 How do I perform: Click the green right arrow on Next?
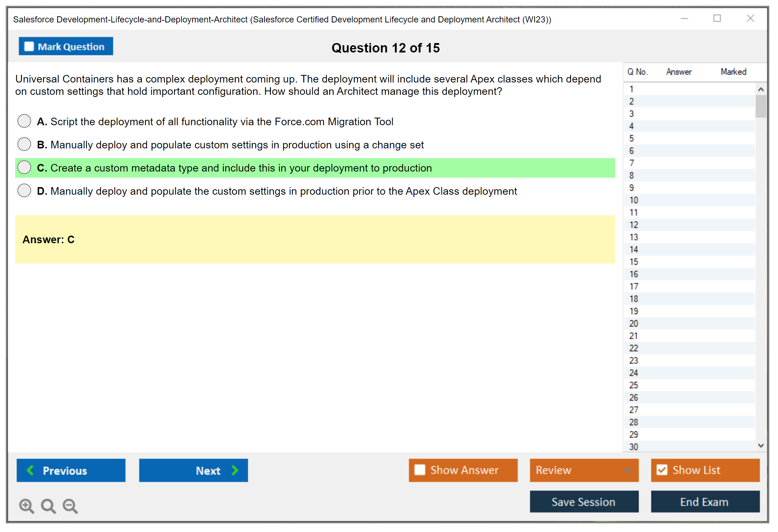pos(235,470)
